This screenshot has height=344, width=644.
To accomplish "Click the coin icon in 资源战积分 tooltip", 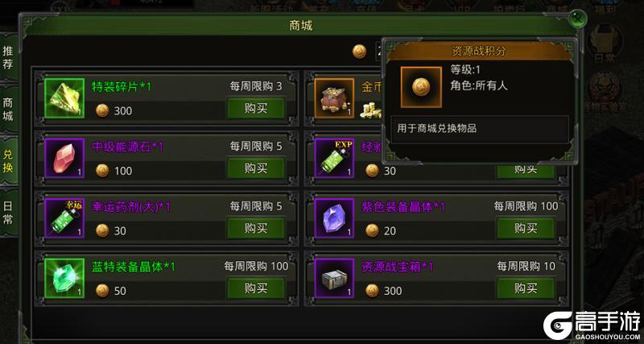I will 421,87.
